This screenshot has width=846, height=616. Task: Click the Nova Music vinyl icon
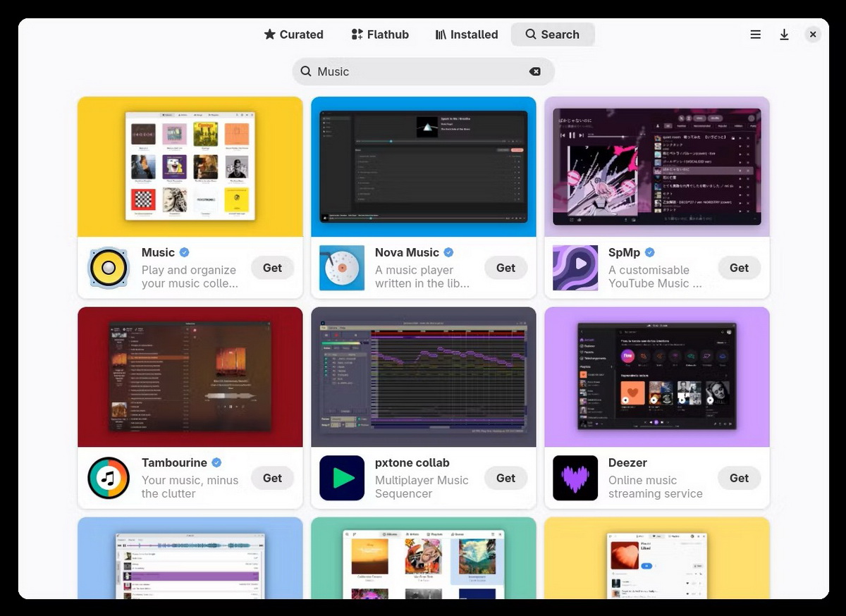342,268
